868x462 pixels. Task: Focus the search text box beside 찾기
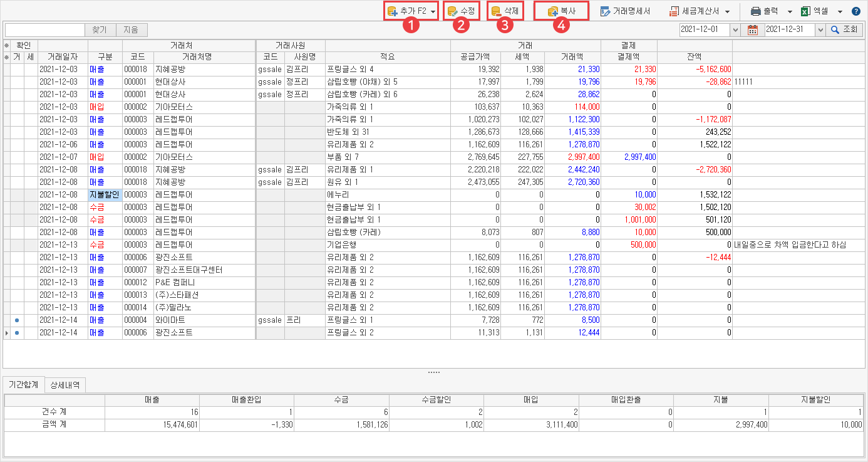pos(44,29)
